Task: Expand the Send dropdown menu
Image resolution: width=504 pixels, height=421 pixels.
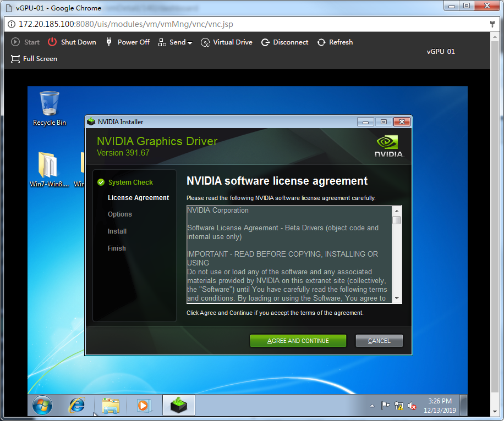Action: point(176,42)
